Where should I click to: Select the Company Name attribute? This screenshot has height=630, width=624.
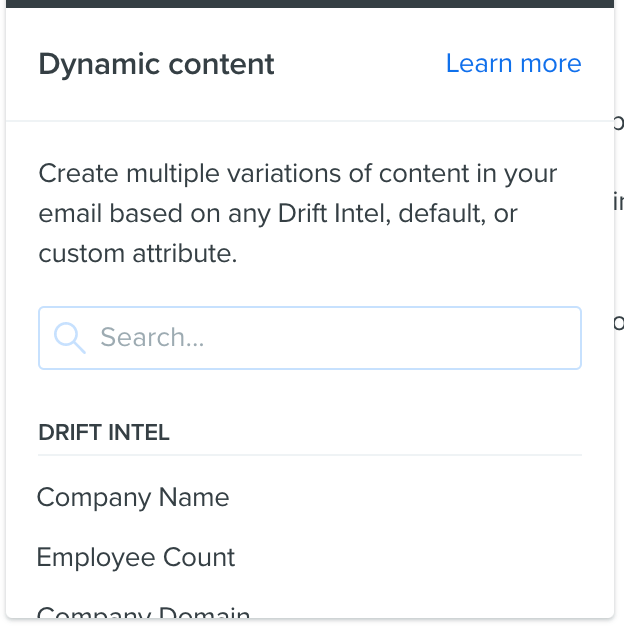133,497
